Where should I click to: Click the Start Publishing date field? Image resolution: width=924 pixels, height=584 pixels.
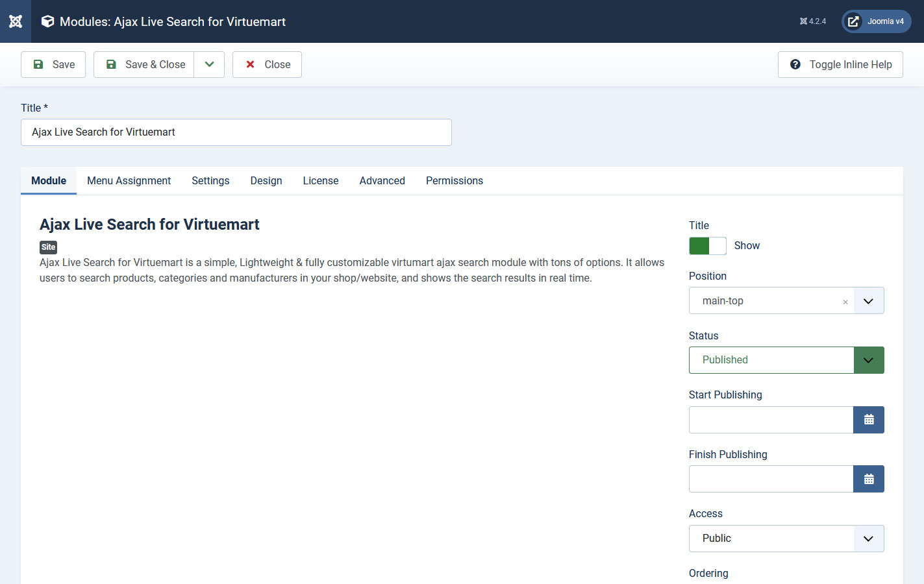(x=771, y=420)
